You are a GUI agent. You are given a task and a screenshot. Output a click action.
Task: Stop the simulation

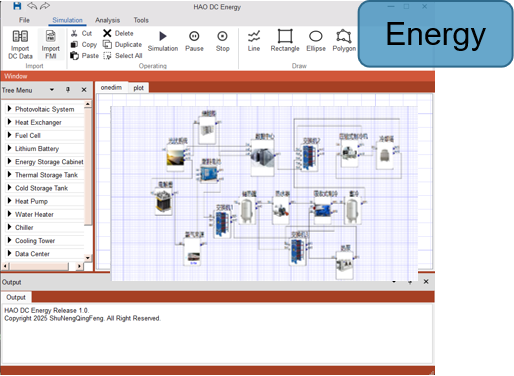(x=222, y=36)
